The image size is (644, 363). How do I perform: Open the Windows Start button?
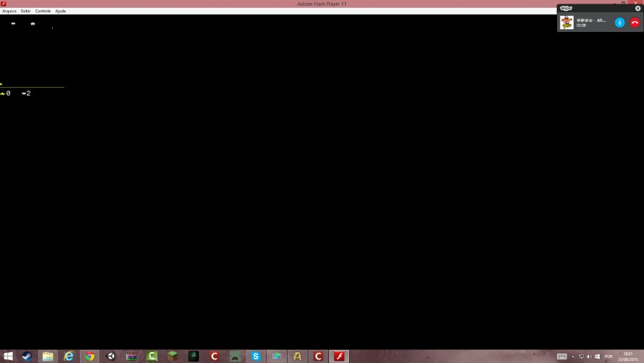click(8, 356)
